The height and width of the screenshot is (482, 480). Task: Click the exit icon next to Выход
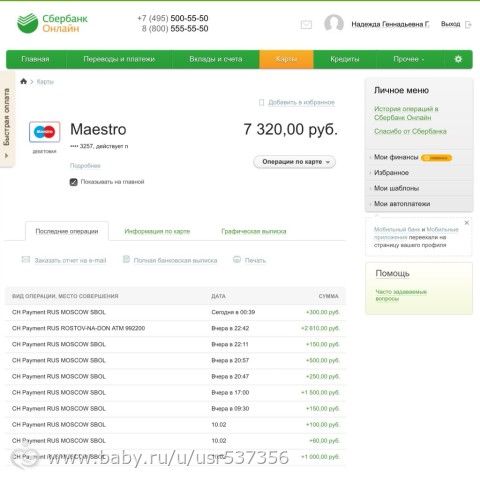coord(468,24)
